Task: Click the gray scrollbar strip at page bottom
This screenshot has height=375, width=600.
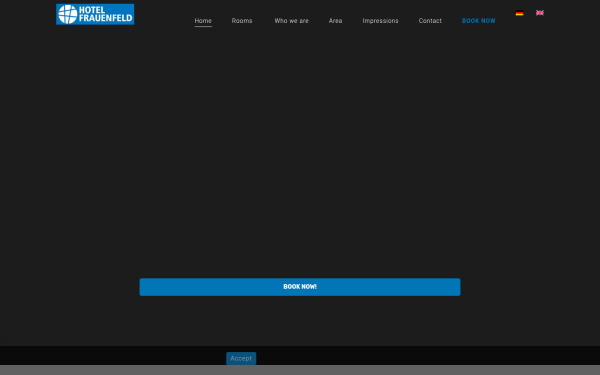Action: pos(300,370)
